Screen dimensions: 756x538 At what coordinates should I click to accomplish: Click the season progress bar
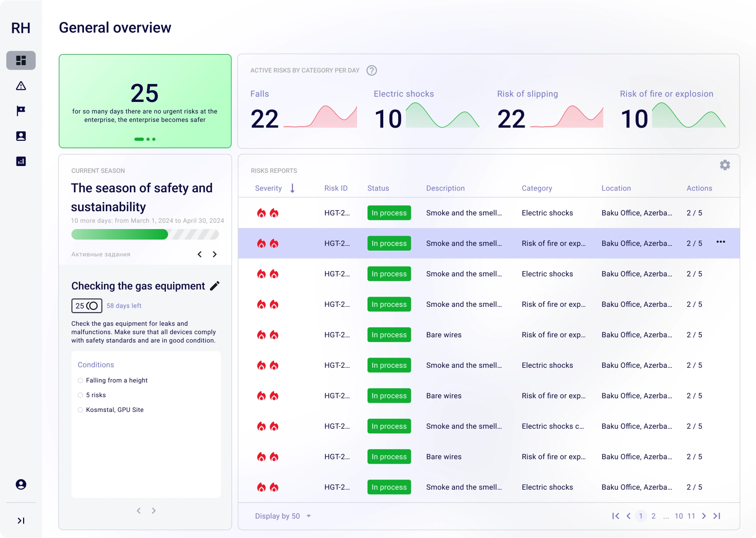click(x=145, y=234)
